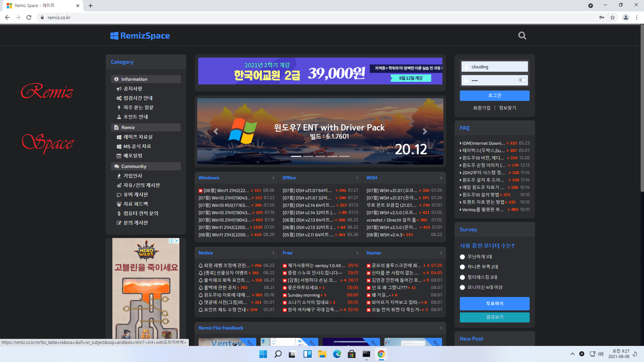Submit vote with 투표하기 button
644x362 pixels.
494,303
